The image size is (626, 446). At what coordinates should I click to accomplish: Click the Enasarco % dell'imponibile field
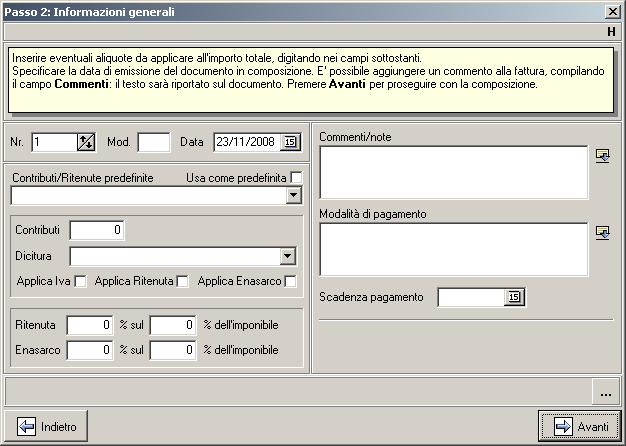173,350
